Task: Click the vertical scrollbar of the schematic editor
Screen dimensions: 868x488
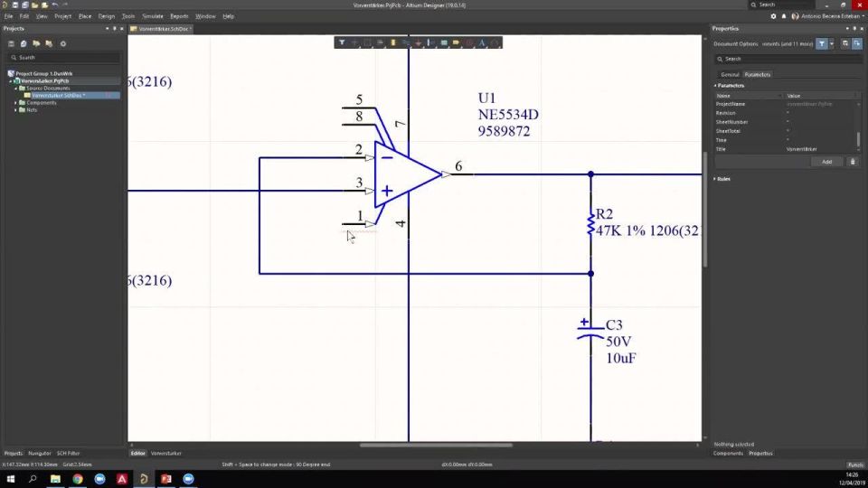Action: [x=705, y=209]
